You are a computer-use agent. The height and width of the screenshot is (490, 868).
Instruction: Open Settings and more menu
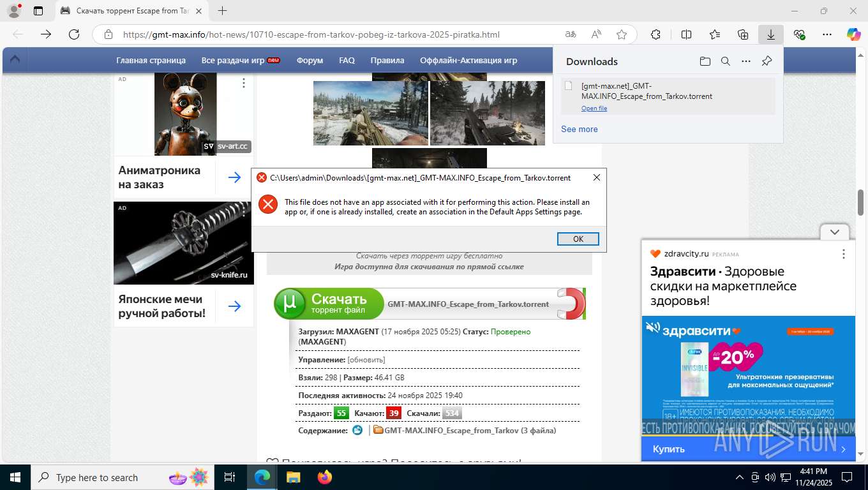click(x=827, y=34)
